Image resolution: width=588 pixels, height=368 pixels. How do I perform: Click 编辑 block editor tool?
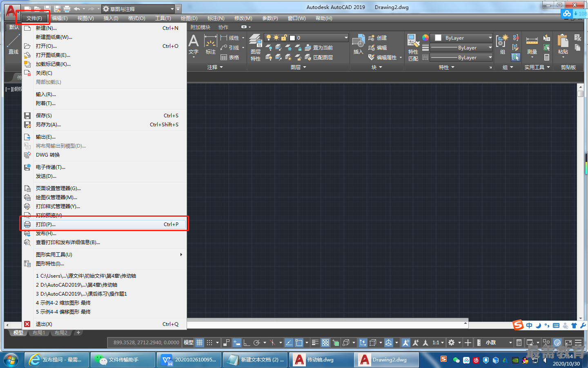coord(377,47)
